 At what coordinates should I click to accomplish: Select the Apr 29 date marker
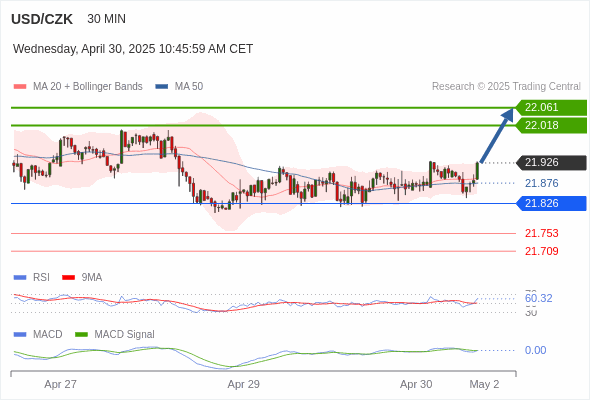click(243, 384)
